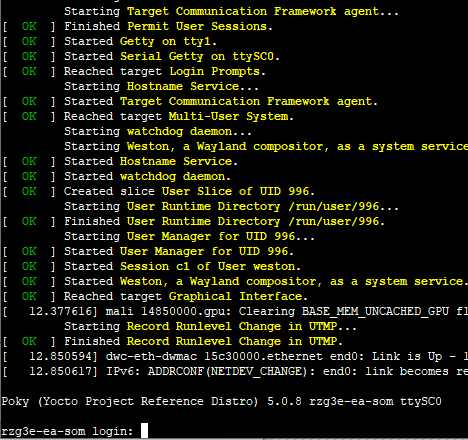Click the 12.377616 timestamp
This screenshot has width=468, height=440.
60,311
